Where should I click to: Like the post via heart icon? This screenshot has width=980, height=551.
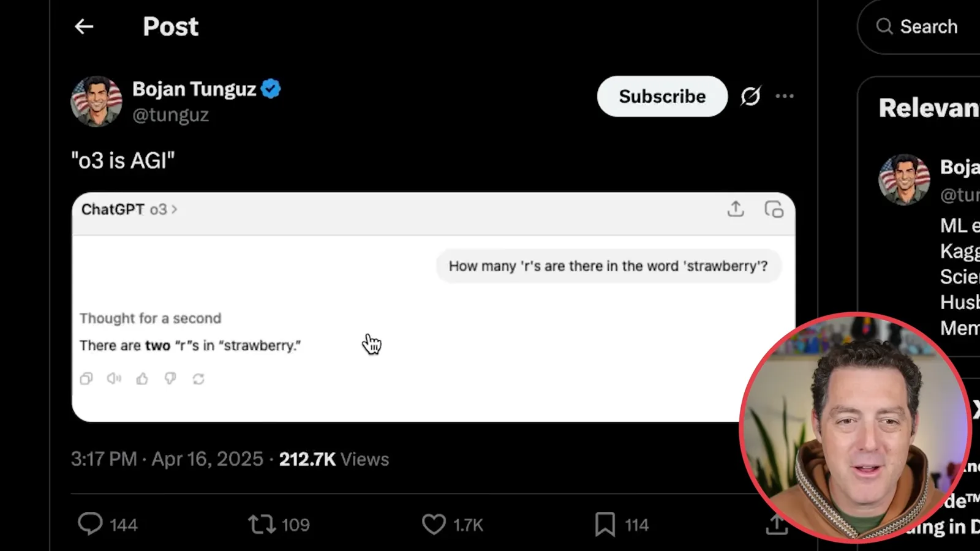click(x=434, y=524)
